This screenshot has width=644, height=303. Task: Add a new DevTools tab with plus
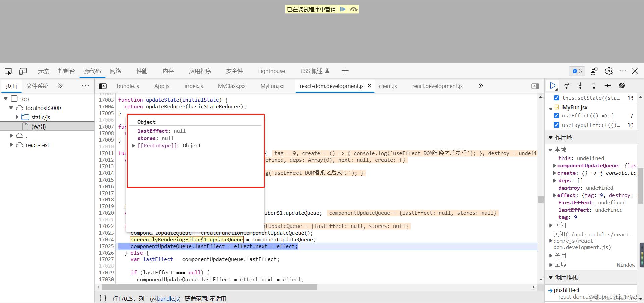345,71
